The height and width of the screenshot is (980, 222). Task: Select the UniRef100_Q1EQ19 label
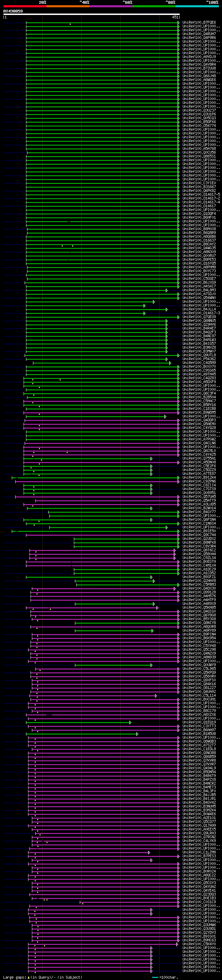click(x=199, y=722)
